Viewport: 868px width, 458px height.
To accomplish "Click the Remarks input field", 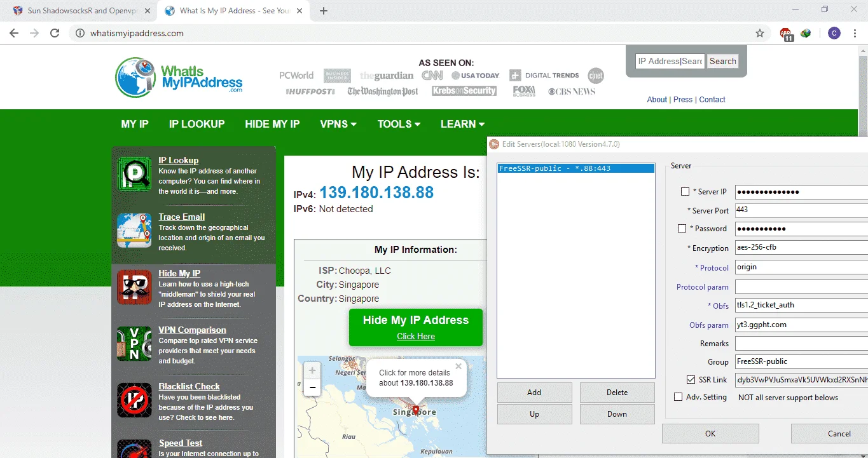I will tap(801, 344).
